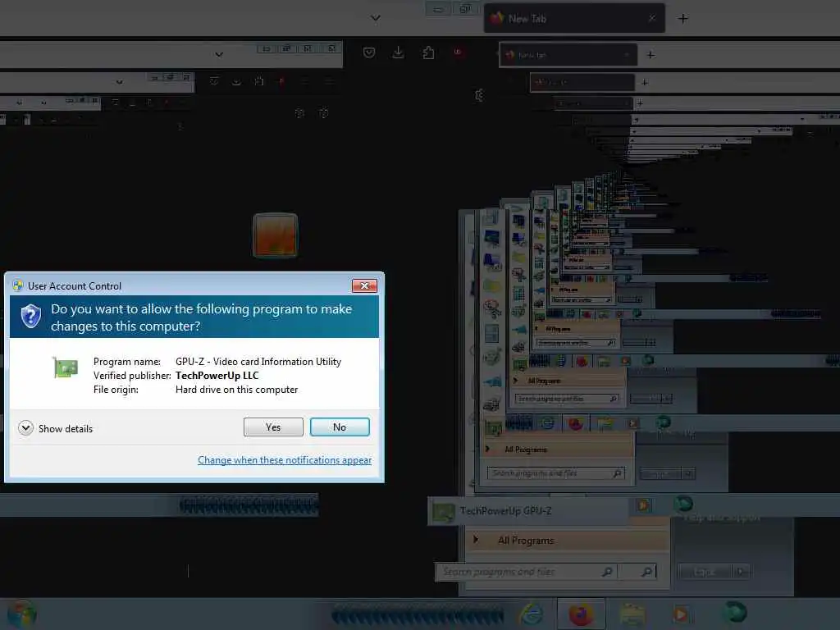This screenshot has width=840, height=630.
Task: Close the User Account Control dialog
Action: coord(364,286)
